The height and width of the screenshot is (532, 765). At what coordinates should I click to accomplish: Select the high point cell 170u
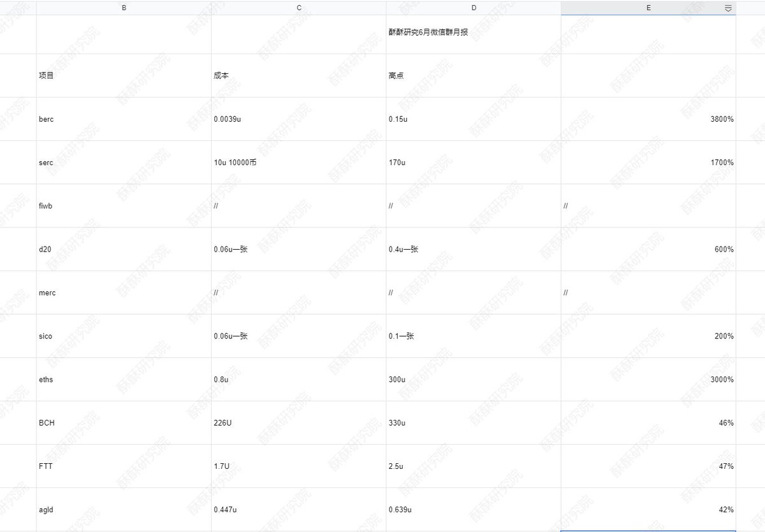coord(474,162)
